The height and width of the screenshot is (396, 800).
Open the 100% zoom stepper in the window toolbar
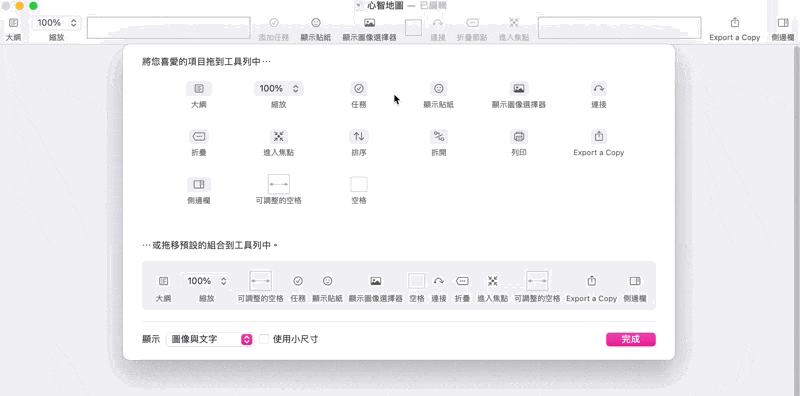tap(57, 22)
